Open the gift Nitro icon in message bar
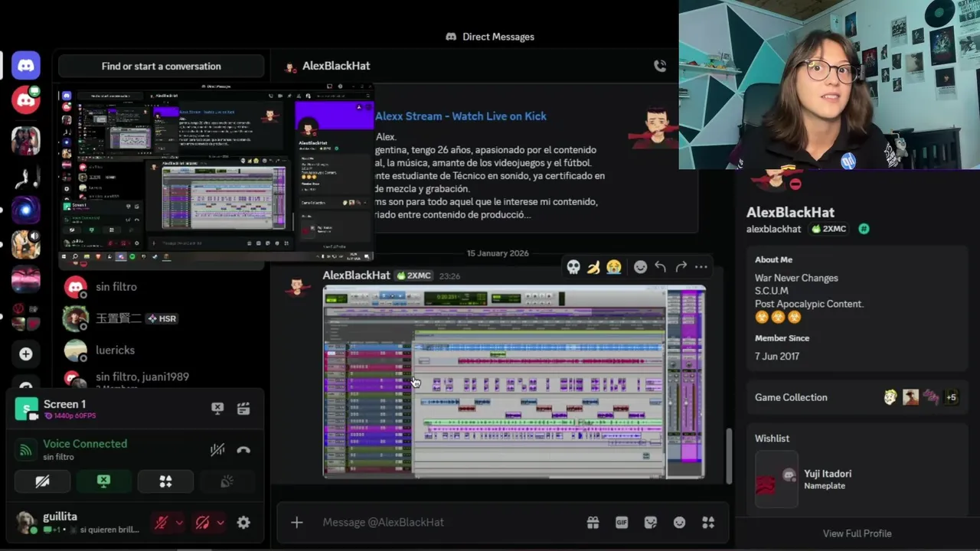The height and width of the screenshot is (551, 980). (593, 522)
